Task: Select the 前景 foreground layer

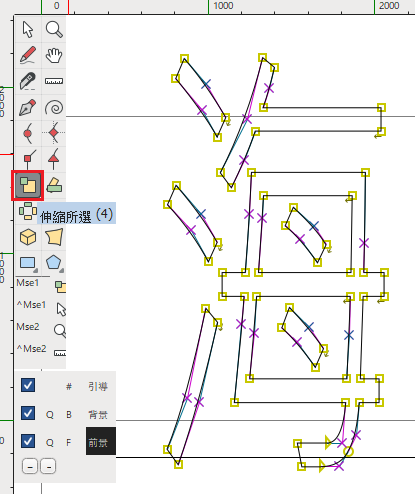Action: coord(101,441)
